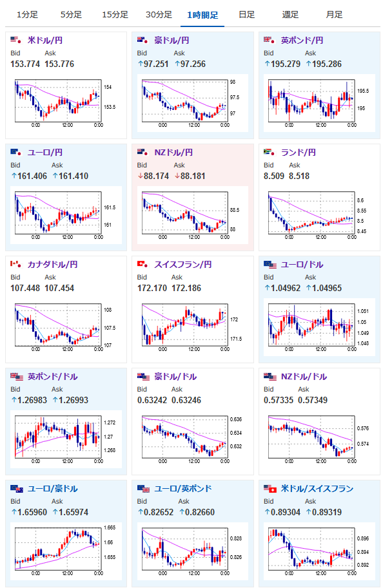The height and width of the screenshot is (588, 383).
Task: Click the South Africa flag icon beside ランド/円
Action: (x=270, y=152)
